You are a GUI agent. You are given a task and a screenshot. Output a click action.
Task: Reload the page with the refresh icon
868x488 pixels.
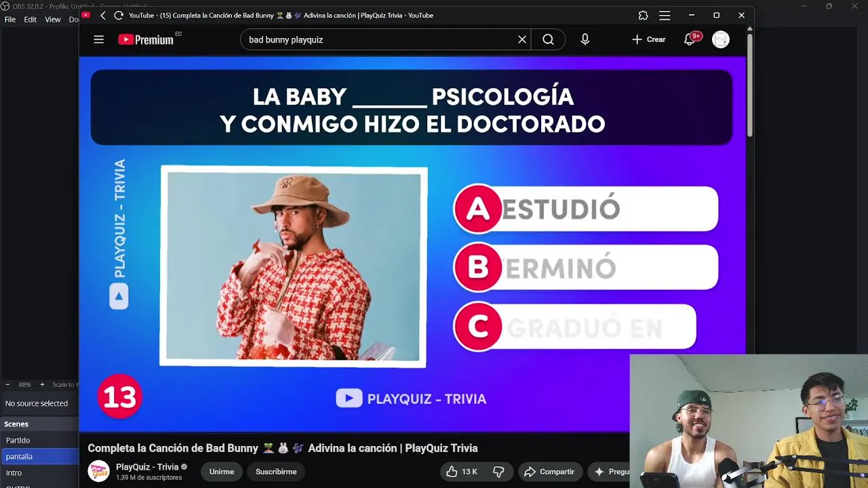[119, 15]
